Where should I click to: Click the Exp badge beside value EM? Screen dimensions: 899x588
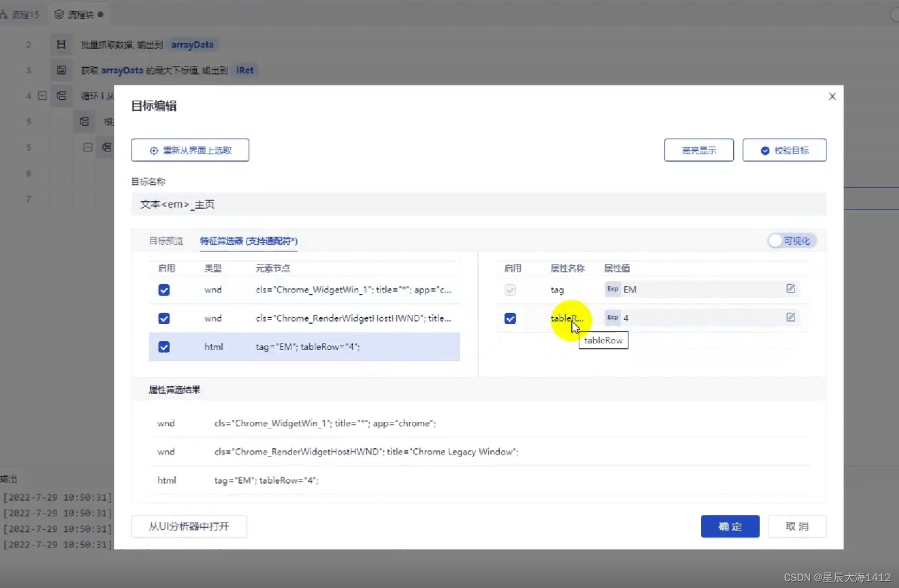[613, 289]
